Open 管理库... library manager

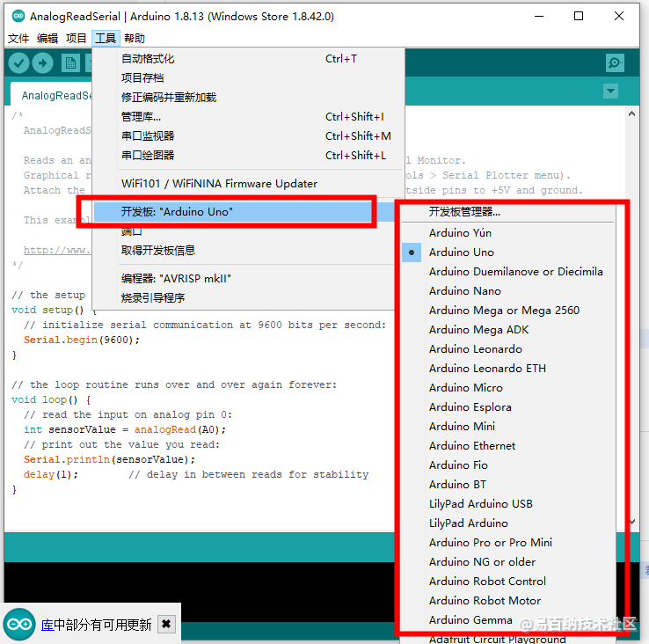pos(248,117)
